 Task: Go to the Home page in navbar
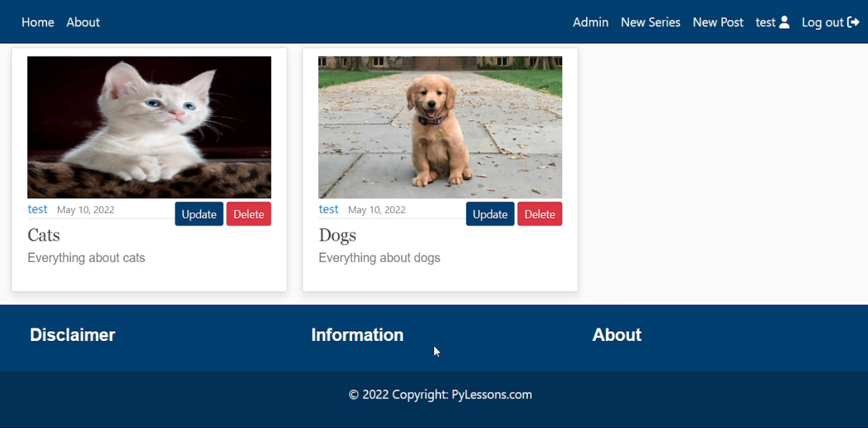(38, 22)
